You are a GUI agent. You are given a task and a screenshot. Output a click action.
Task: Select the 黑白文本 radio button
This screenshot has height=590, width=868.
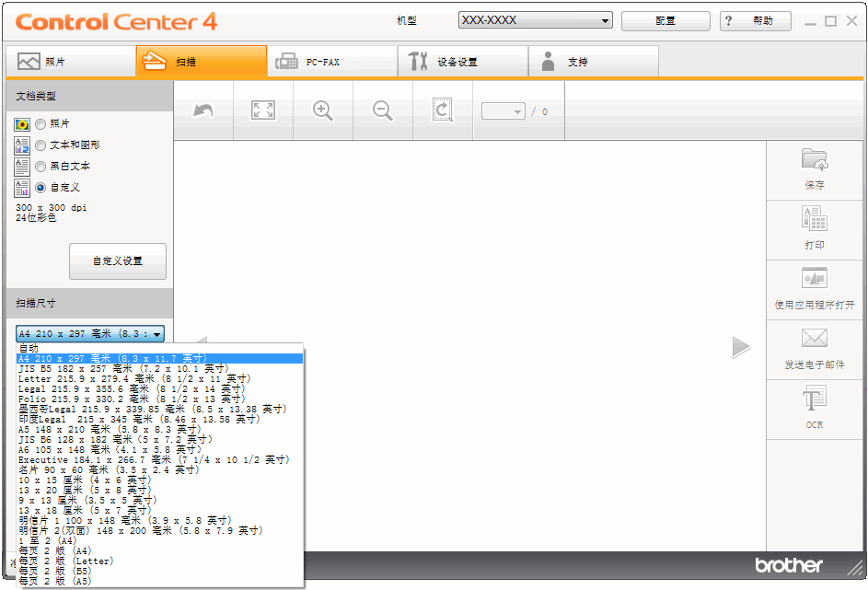41,166
